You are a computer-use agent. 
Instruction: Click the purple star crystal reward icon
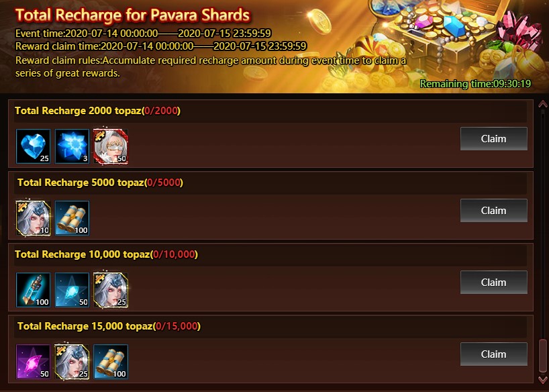(x=34, y=362)
